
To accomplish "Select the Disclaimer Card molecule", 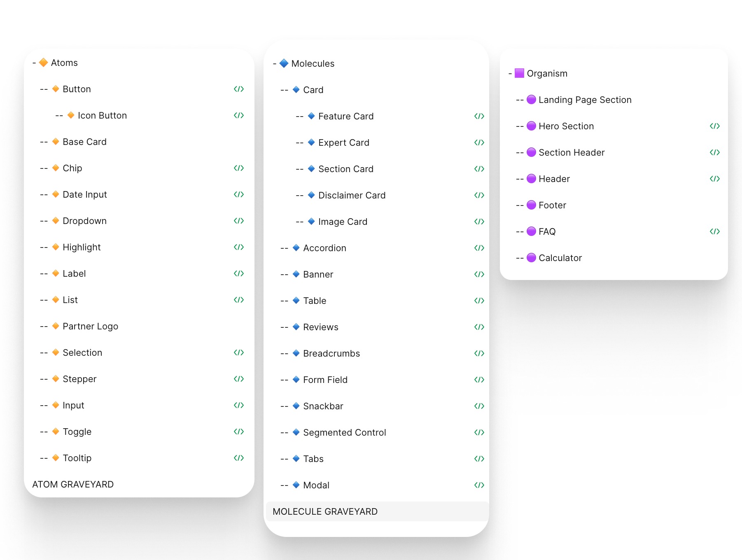I will coord(352,195).
